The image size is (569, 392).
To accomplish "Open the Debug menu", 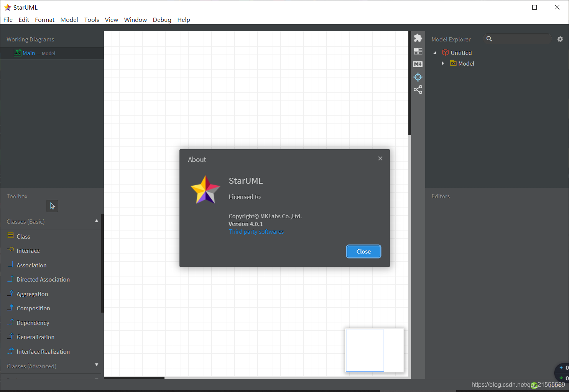I will pyautogui.click(x=162, y=20).
